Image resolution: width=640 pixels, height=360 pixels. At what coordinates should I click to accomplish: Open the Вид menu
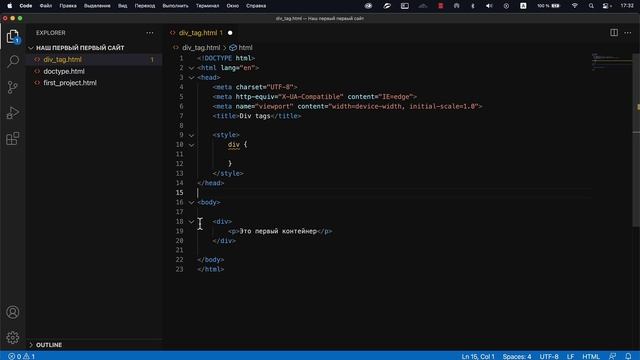pyautogui.click(x=122, y=6)
